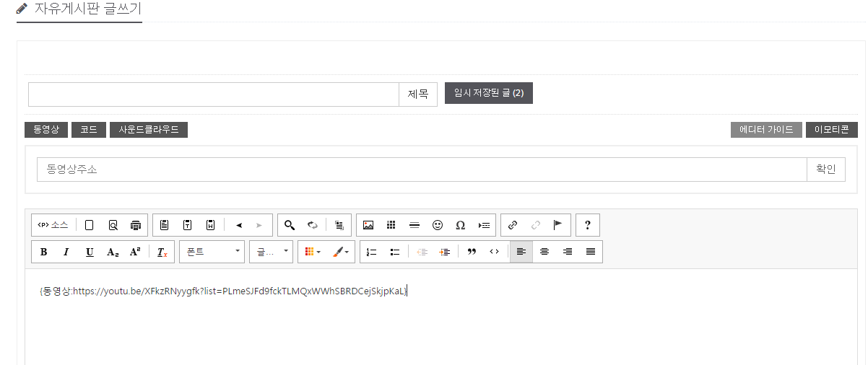Open special character Omega icon

(x=461, y=225)
